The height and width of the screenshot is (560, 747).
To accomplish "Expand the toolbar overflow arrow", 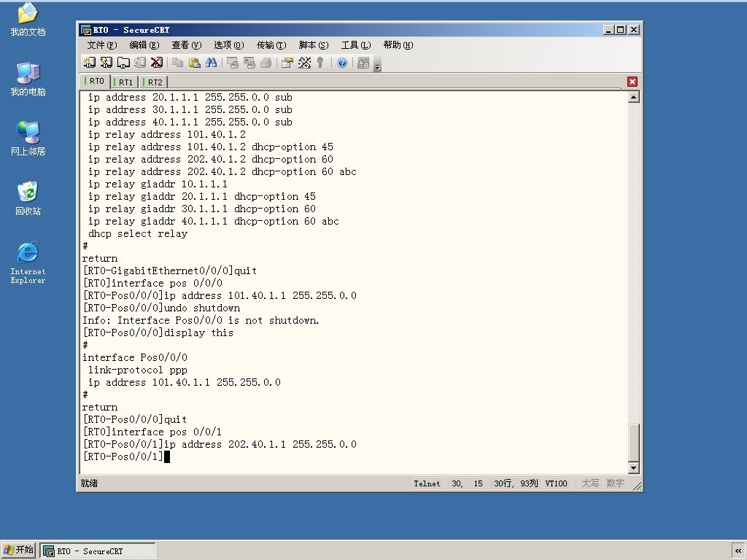I will (x=377, y=64).
